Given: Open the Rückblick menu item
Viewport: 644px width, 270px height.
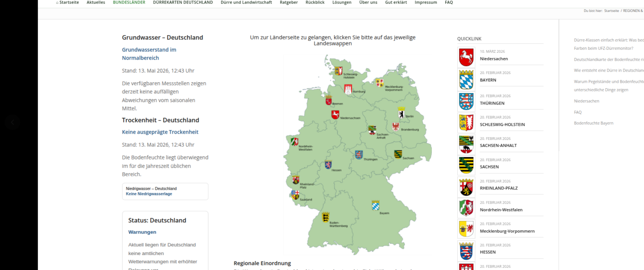Looking at the screenshot, I should pos(315,3).
